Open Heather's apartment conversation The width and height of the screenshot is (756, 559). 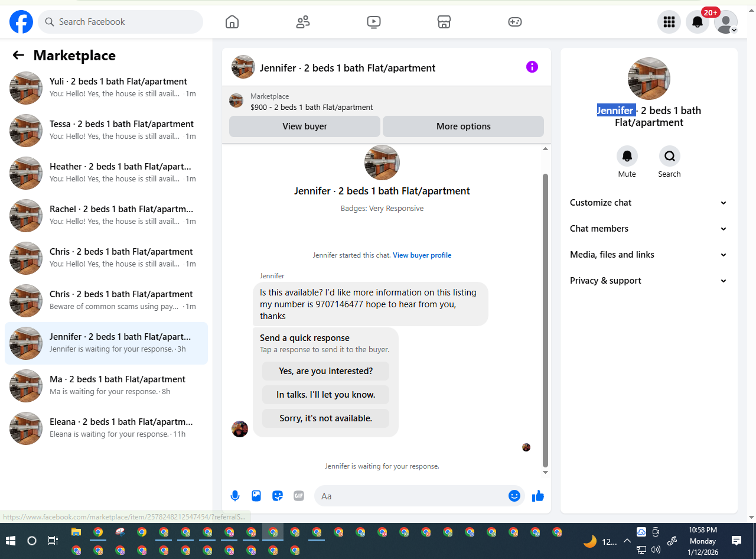tap(106, 173)
